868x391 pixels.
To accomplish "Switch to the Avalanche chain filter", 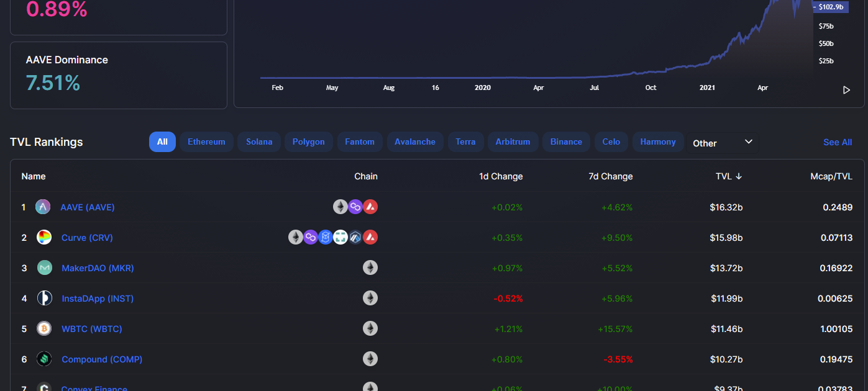I will click(x=415, y=142).
